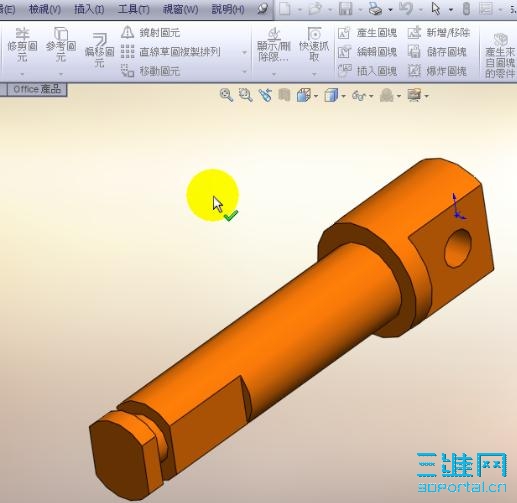This screenshot has width=517, height=503.
Task: Click the Previous View icon
Action: pos(265,95)
